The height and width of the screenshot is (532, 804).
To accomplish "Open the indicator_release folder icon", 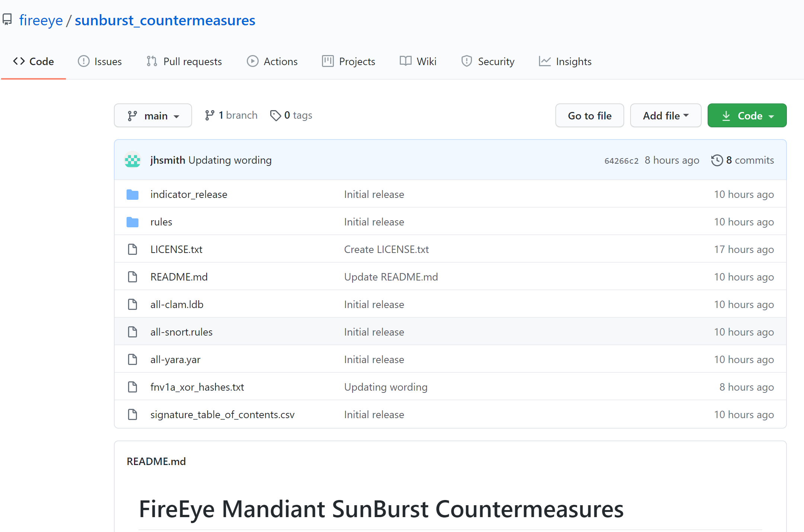I will coord(133,195).
